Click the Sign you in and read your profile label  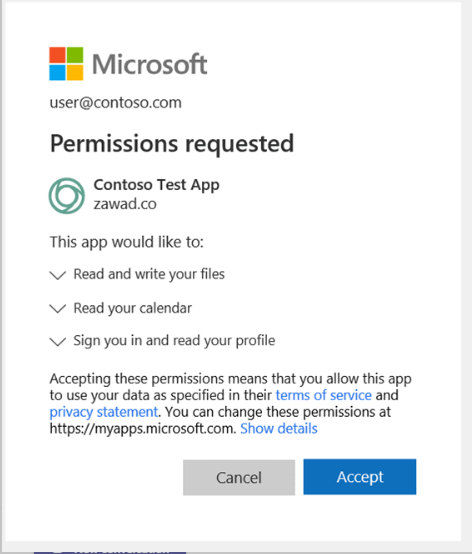174,341
